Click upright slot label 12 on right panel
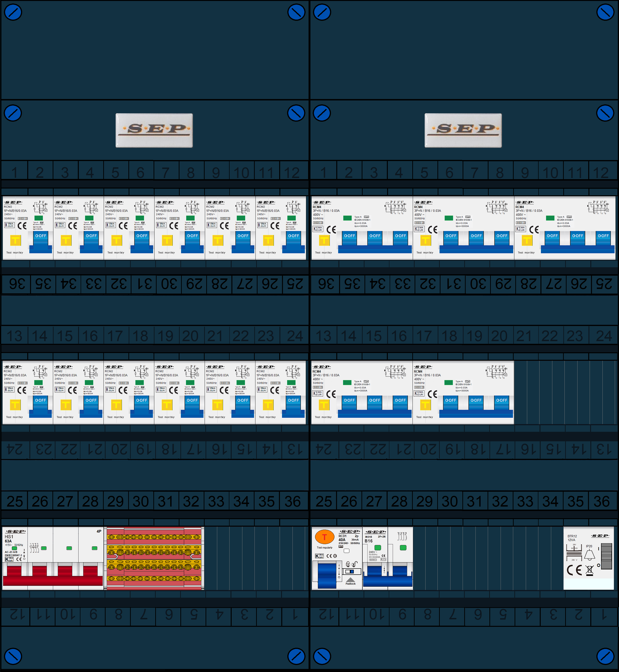 coord(601,173)
